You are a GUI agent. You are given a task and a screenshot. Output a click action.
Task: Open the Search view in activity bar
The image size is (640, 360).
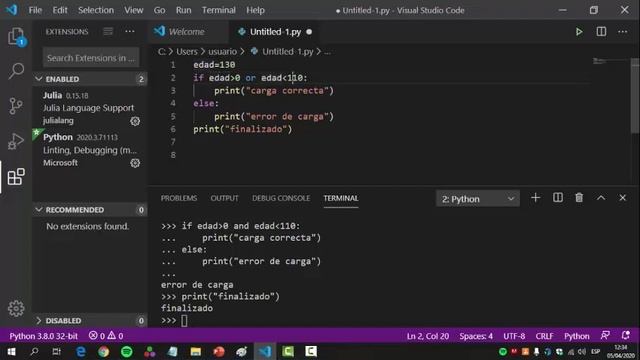click(16, 71)
